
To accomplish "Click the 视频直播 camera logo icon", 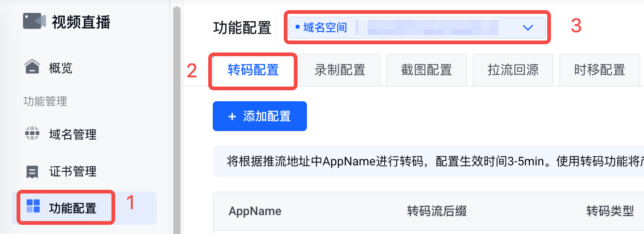I will (x=35, y=21).
